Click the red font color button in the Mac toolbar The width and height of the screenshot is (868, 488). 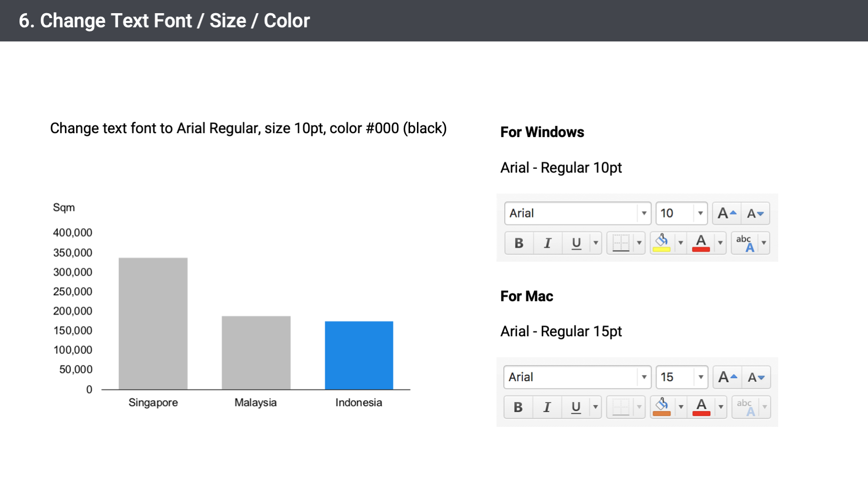(701, 407)
